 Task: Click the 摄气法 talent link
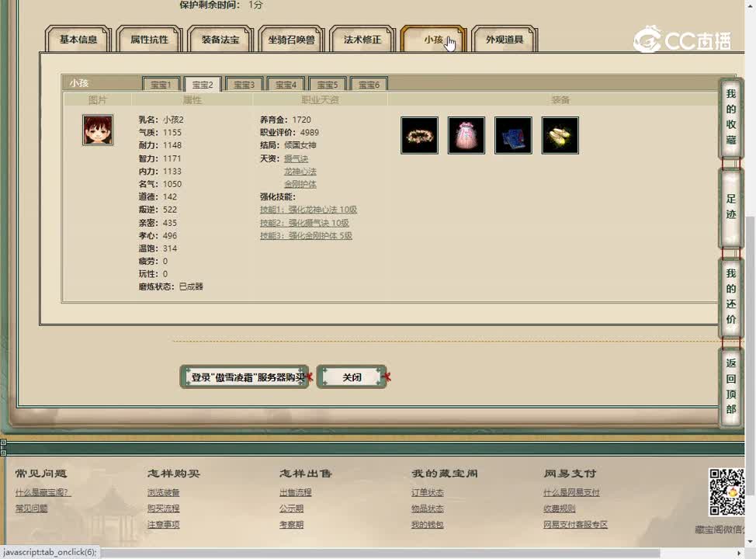296,158
